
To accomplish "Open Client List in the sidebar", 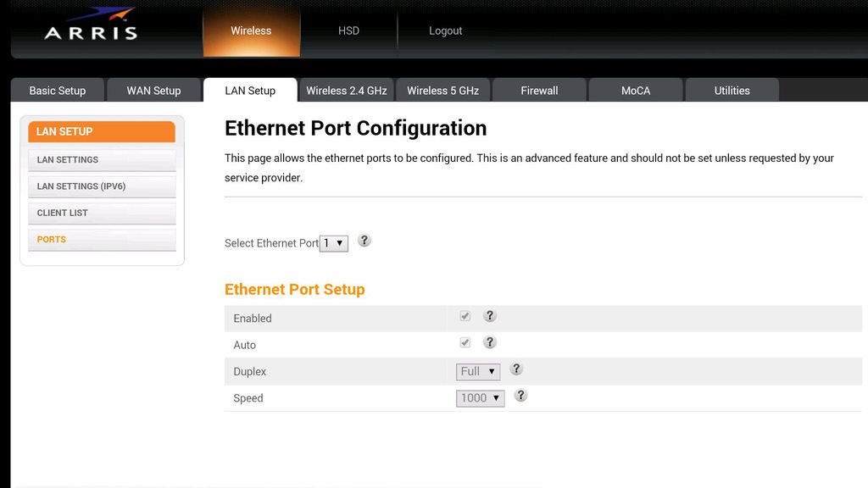I will pyautogui.click(x=102, y=213).
